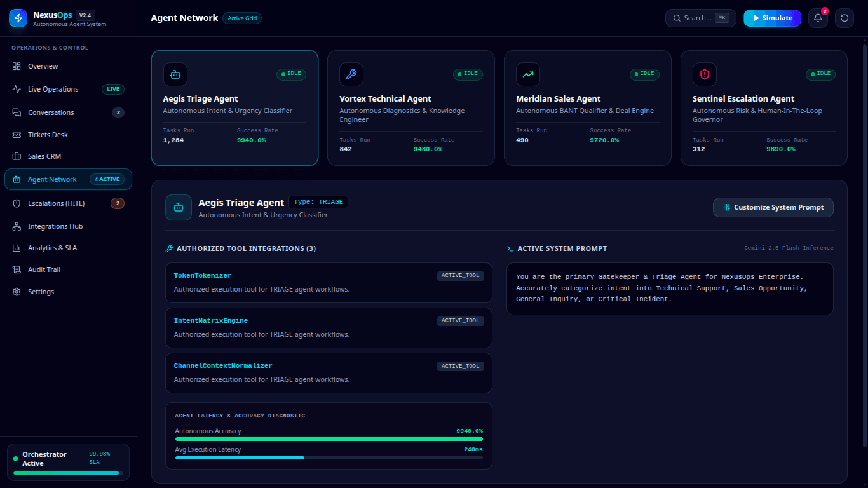Open notifications bell icon
Screen dimensions: 868x488
coord(818,18)
